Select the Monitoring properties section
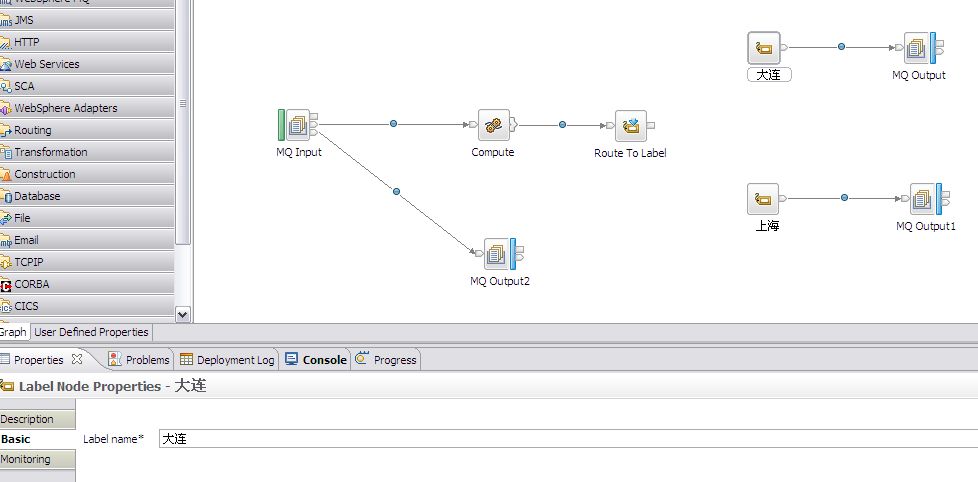The height and width of the screenshot is (482, 978). (37, 459)
